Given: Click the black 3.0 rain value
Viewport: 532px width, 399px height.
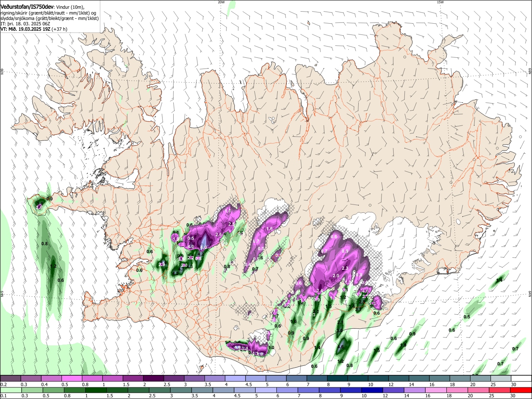Looking at the screenshot, I should pyautogui.click(x=340, y=330).
